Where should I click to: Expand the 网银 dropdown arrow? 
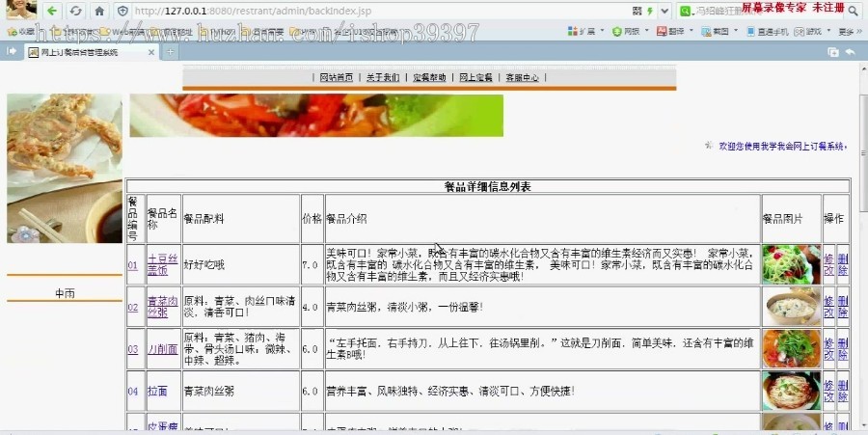coord(646,31)
